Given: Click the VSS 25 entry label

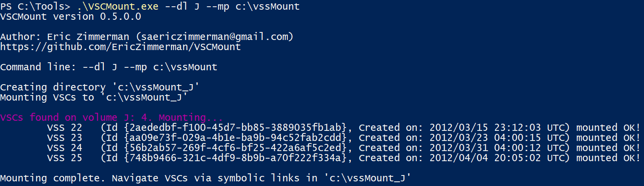Looking at the screenshot, I should [65, 158].
